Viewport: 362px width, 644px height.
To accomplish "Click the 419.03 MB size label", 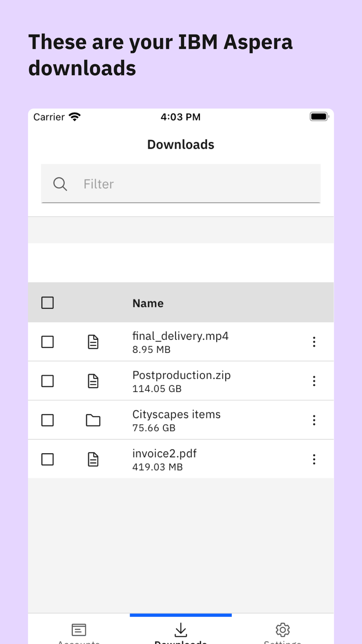I will point(157,467).
